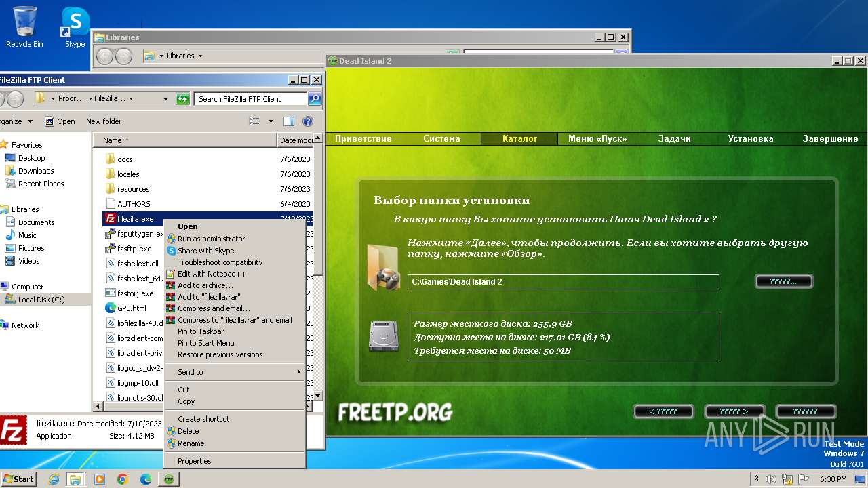The width and height of the screenshot is (868, 488).
Task: Select the resources folder icon
Action: click(111, 189)
